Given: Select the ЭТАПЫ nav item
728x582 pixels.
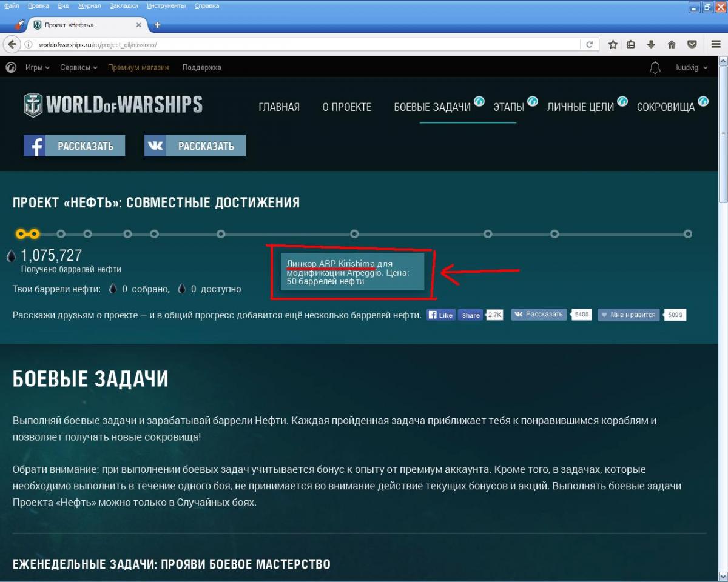Looking at the screenshot, I should 509,107.
